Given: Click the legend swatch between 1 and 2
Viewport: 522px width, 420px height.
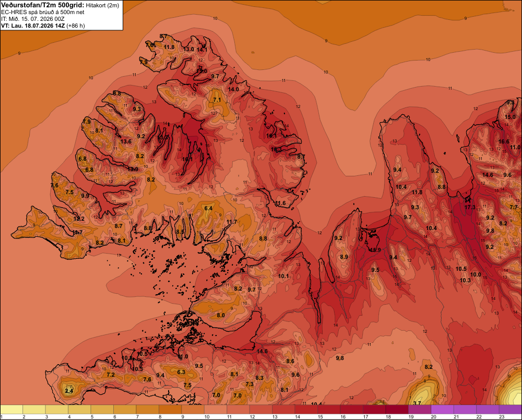Looking at the screenshot, I should [x=11, y=410].
